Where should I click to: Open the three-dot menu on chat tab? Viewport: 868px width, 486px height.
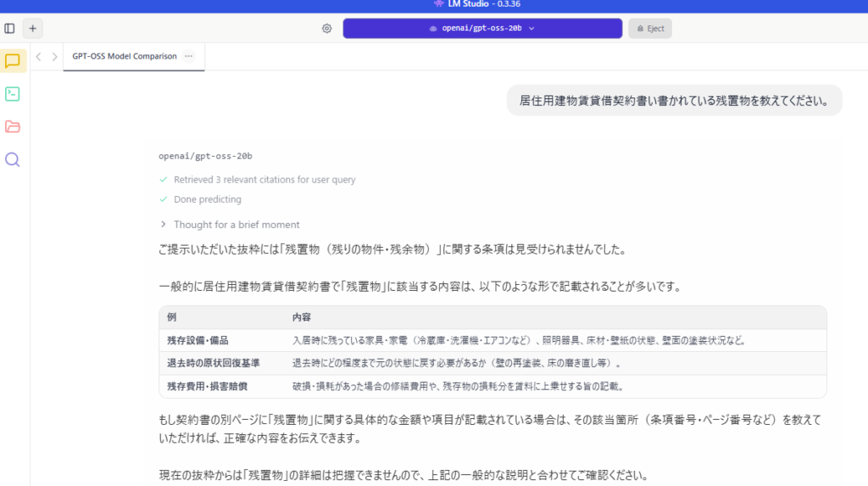pos(188,57)
